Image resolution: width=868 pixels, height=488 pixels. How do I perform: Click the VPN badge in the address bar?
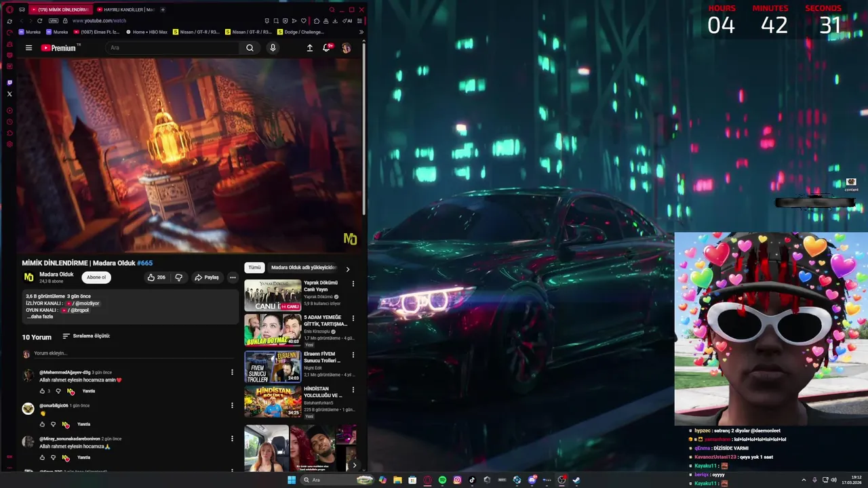pos(54,21)
